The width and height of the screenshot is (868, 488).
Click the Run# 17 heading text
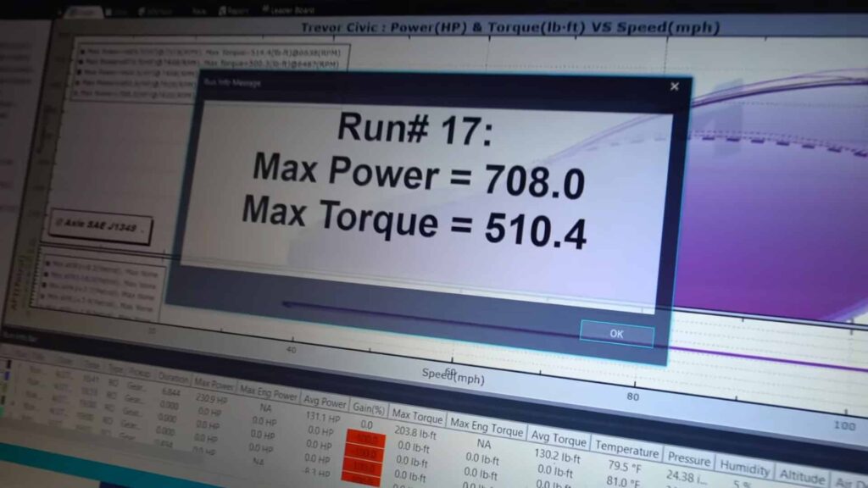pyautogui.click(x=415, y=129)
